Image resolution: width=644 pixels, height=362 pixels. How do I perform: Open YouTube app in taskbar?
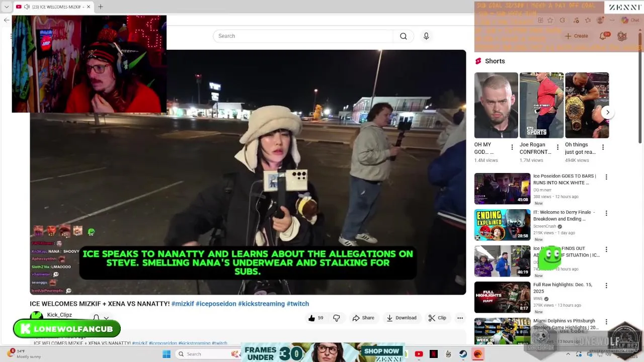[x=419, y=354]
